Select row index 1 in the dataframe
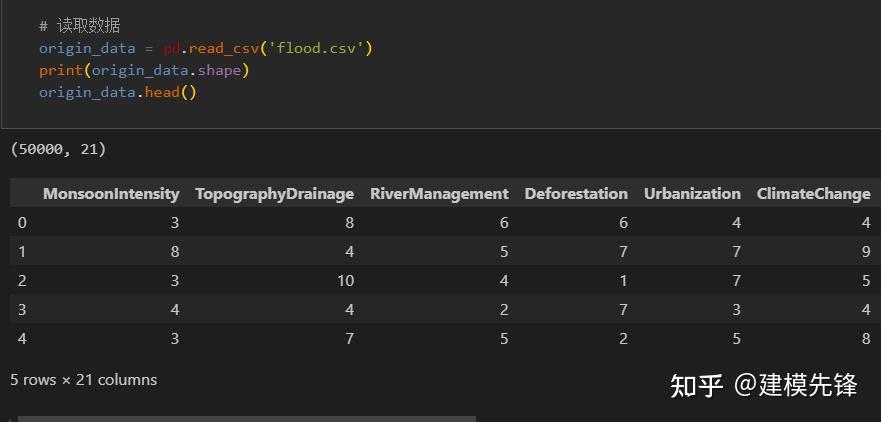This screenshot has height=422, width=881. [22, 251]
